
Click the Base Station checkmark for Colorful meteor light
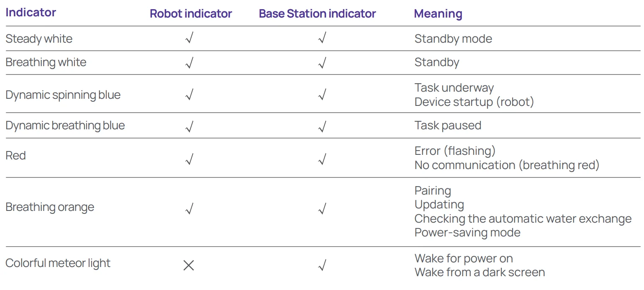322,265
